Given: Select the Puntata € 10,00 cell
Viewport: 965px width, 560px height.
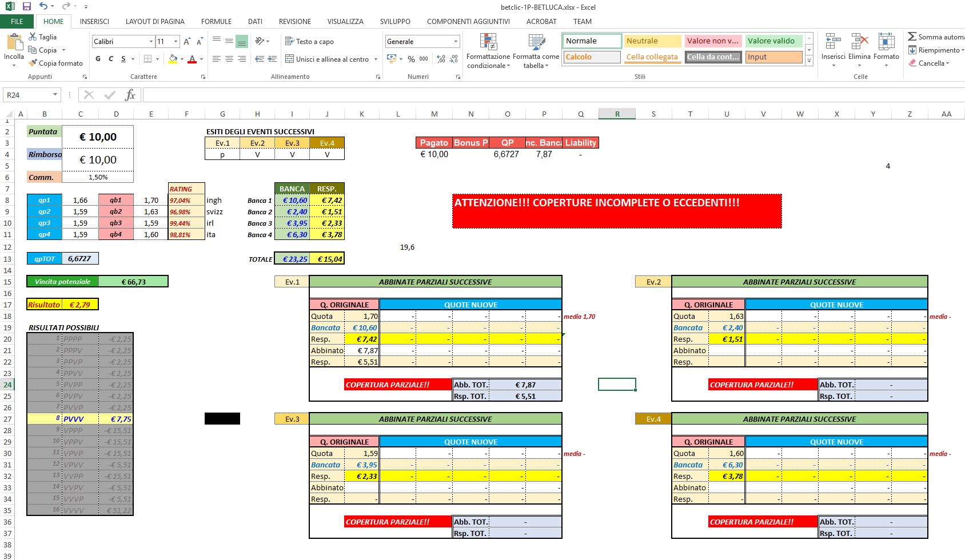Looking at the screenshot, I should (x=98, y=137).
